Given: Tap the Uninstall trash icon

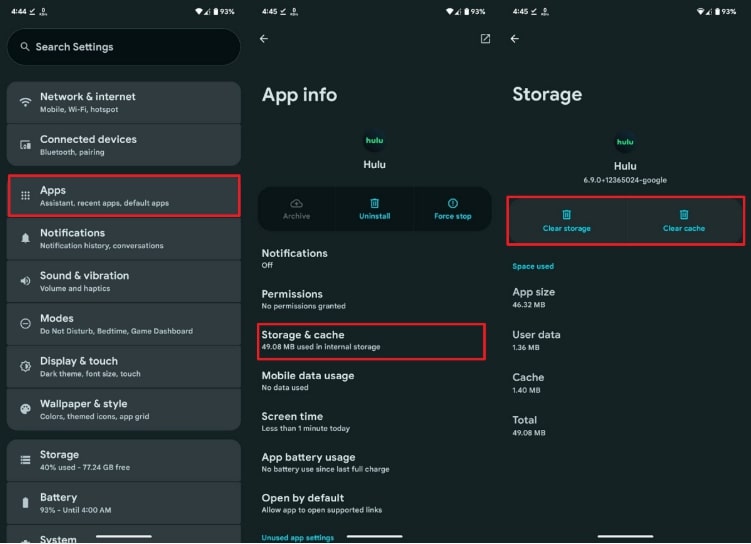Looking at the screenshot, I should click(x=375, y=203).
